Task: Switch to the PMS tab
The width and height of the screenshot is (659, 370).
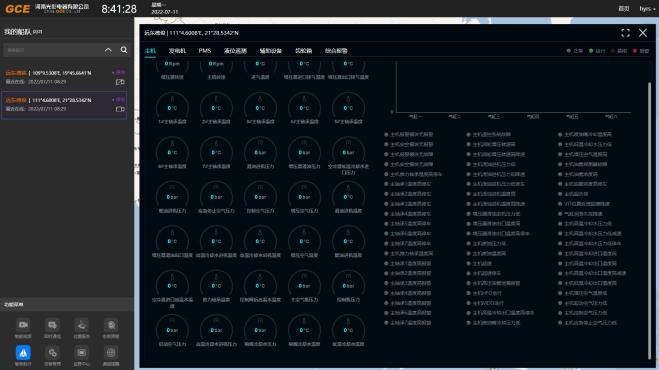Action: (205, 51)
